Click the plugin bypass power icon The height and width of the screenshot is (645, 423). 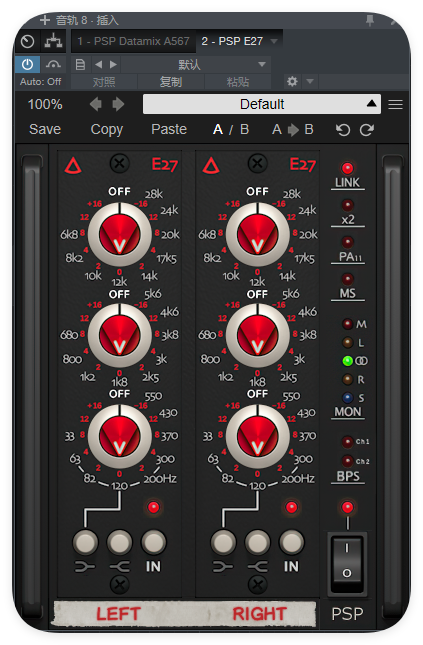pos(28,64)
